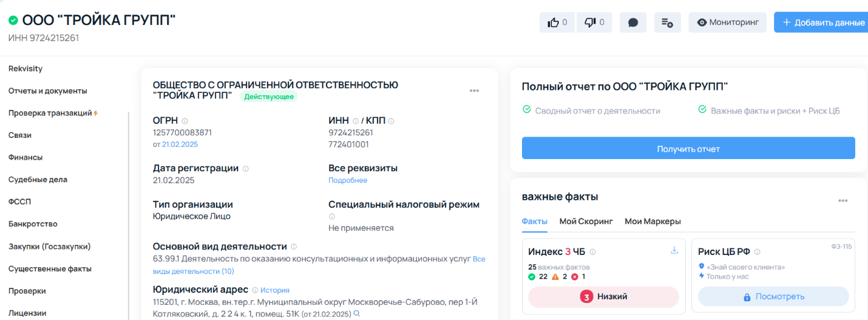This screenshot has height=320, width=868.
Task: Click info icon beside Риск ЦБ РФ
Action: click(x=758, y=252)
